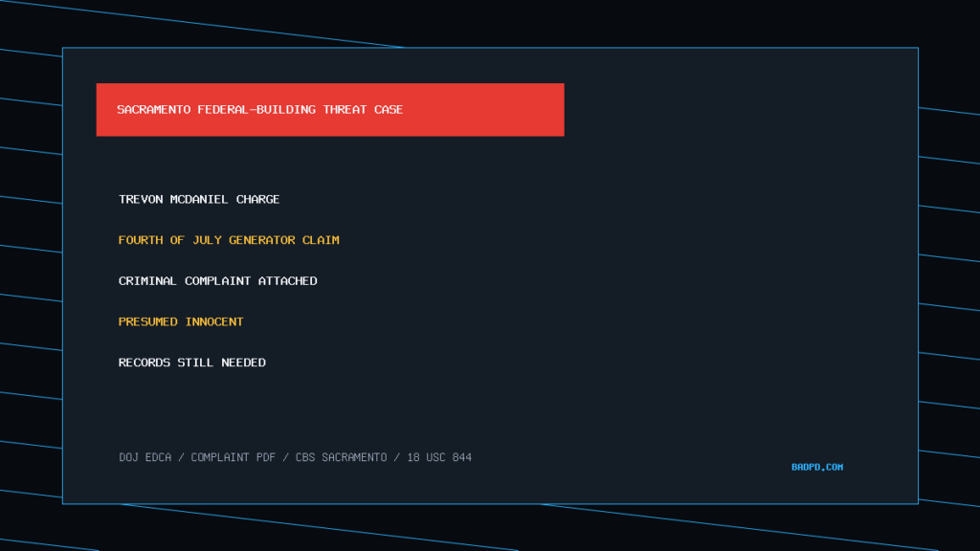
Task: Click the yellow word CLAIM
Action: [x=321, y=240]
